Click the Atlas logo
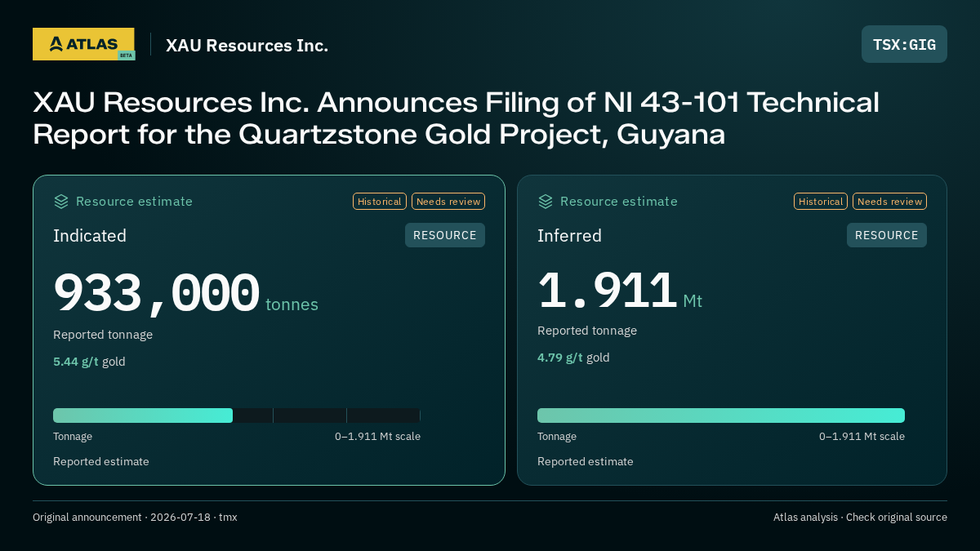Screen dimensions: 980x551 point(83,44)
